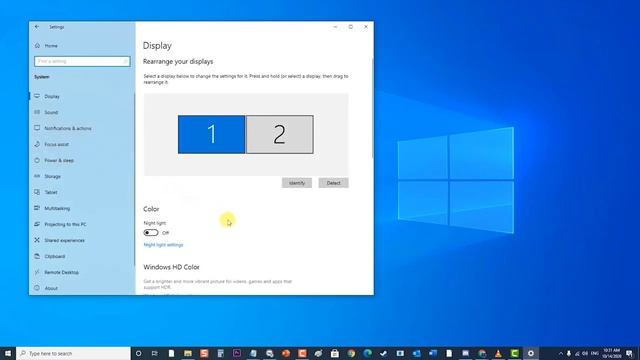Screen dimensions: 640x360
Task: Click the Identify button
Action: pyautogui.click(x=297, y=183)
